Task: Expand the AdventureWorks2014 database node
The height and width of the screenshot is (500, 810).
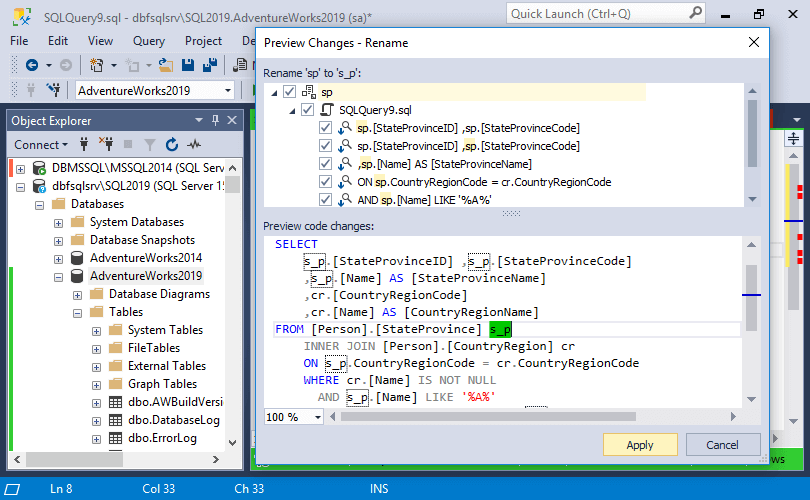Action: coord(58,259)
